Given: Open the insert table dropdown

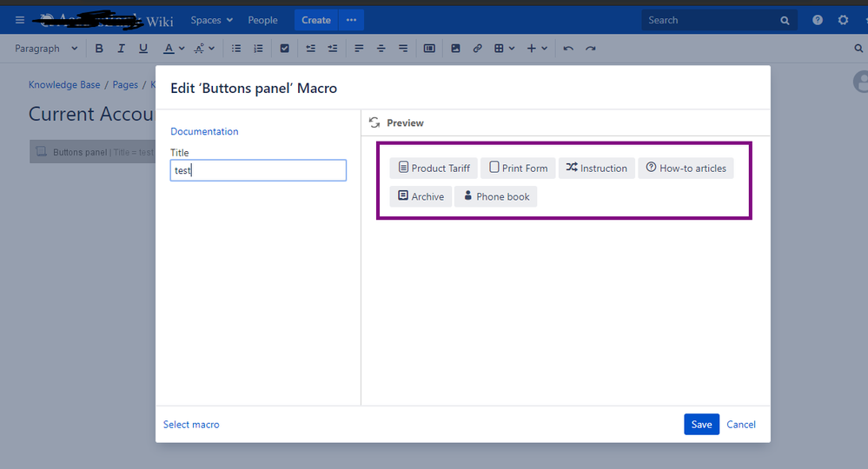Looking at the screenshot, I should 504,49.
